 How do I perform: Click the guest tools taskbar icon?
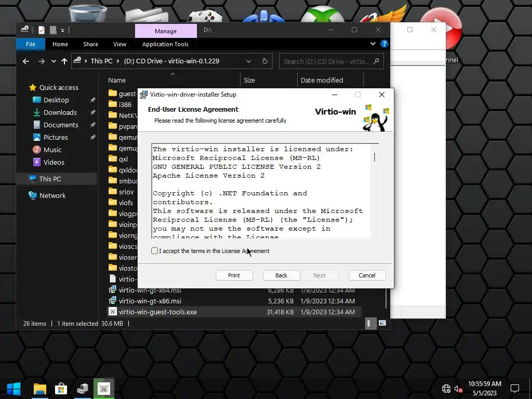[104, 389]
